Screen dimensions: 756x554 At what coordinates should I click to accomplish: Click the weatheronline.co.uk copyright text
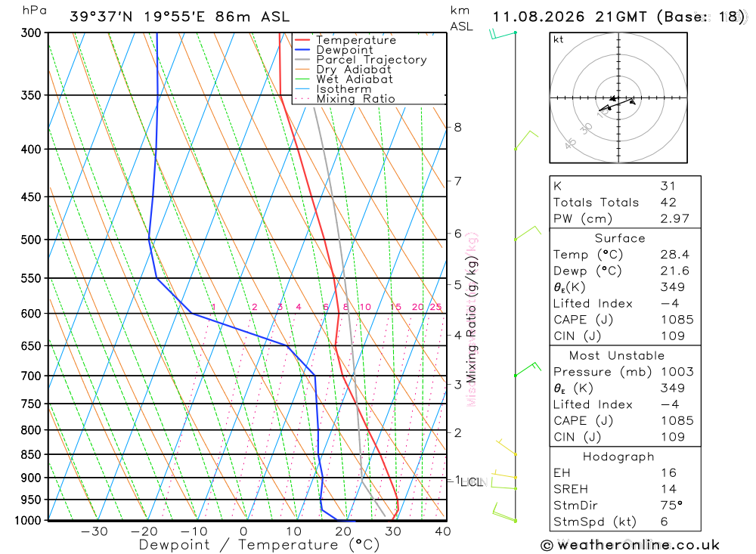[630, 546]
